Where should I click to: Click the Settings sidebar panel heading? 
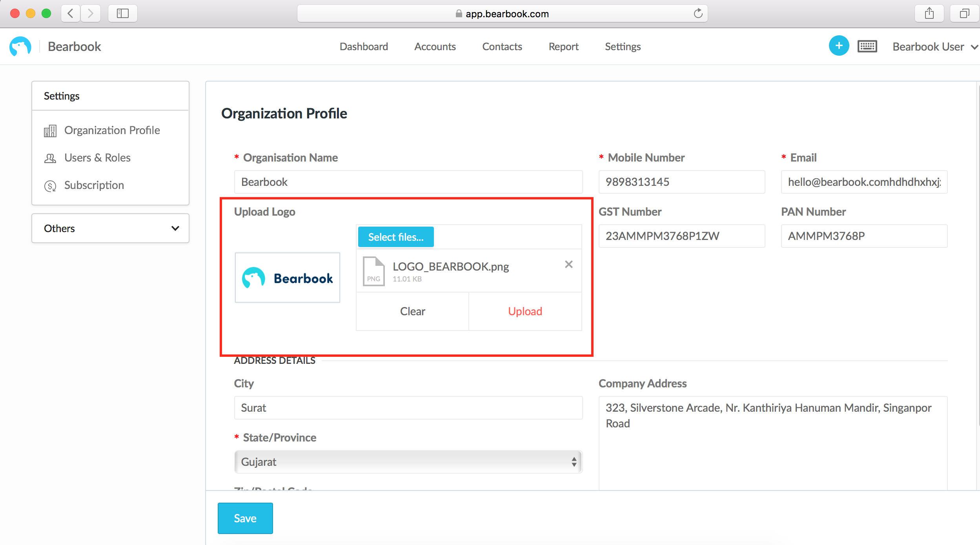pos(62,96)
